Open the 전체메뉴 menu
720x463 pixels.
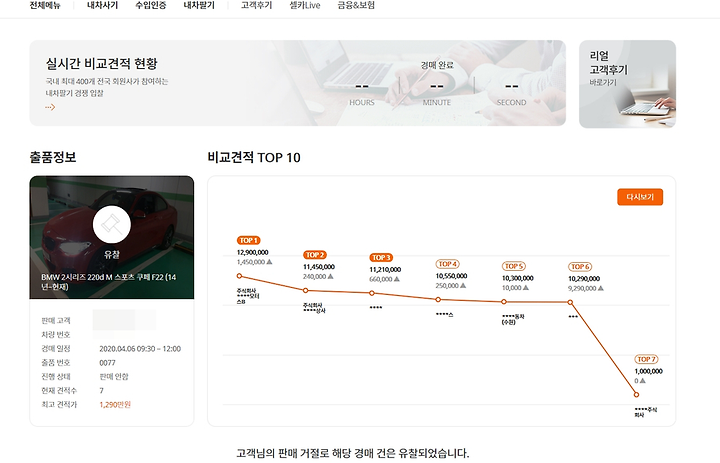45,6
